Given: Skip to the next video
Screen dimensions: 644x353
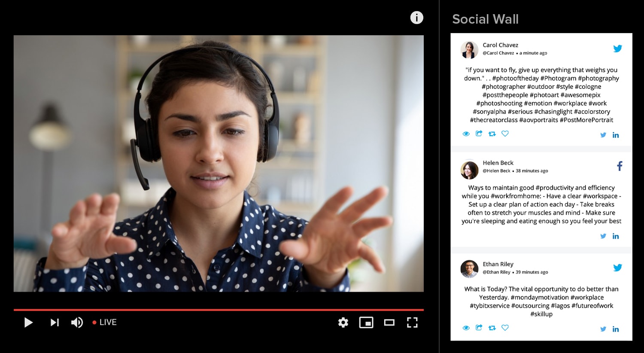Looking at the screenshot, I should coord(55,322).
